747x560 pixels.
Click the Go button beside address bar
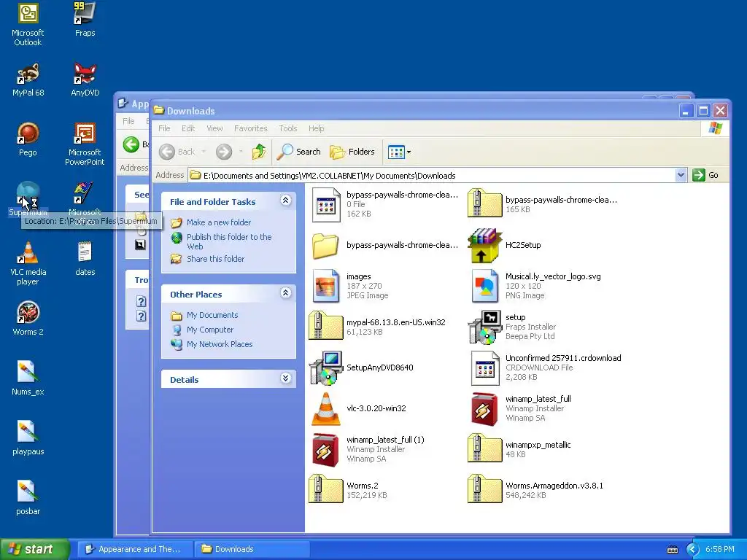[706, 175]
